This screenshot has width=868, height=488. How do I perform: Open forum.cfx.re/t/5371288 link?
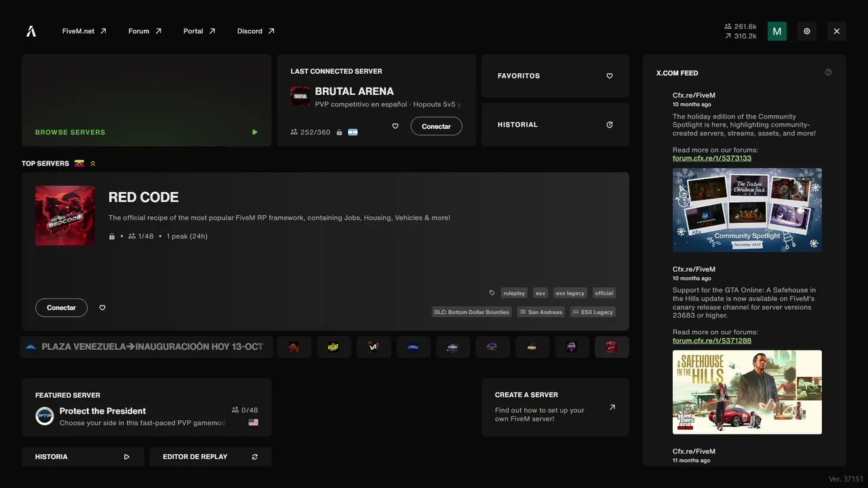click(x=712, y=340)
